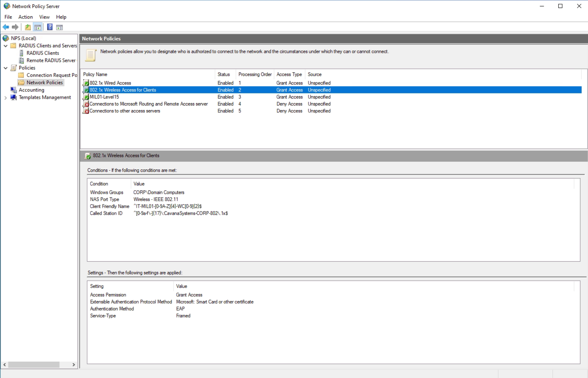Maximize the Network Policy Server window
This screenshot has height=378, width=588.
point(560,6)
